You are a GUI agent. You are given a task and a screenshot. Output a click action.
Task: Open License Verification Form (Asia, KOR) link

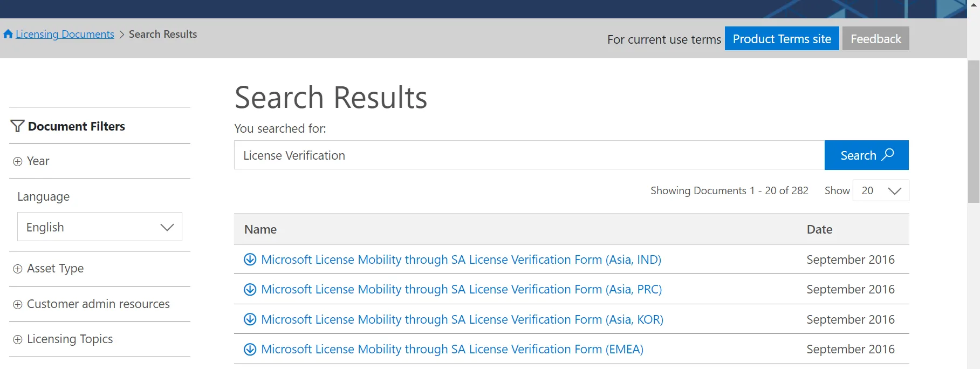[x=462, y=319]
